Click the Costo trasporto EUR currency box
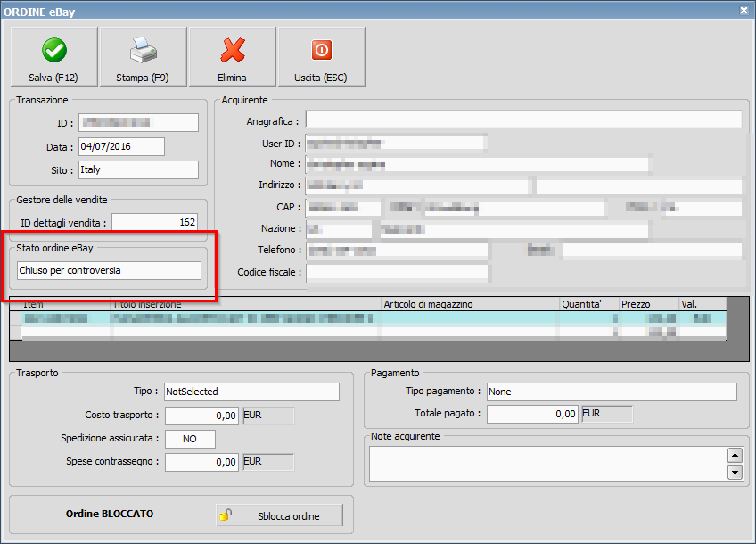756x544 pixels. coord(268,416)
